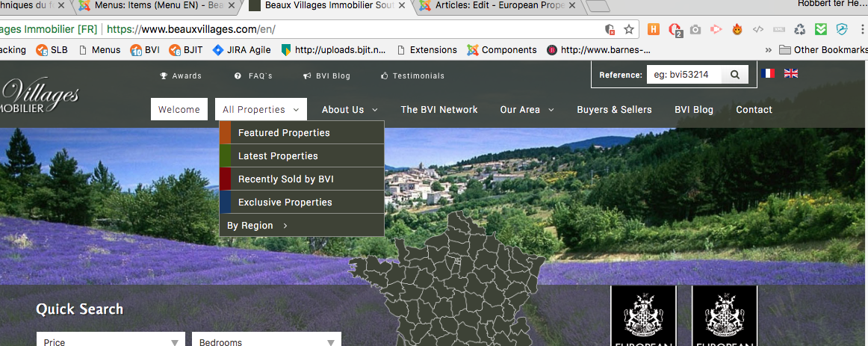Screen dimensions: 868x346
Task: Click the Reference number input field
Action: coord(684,75)
